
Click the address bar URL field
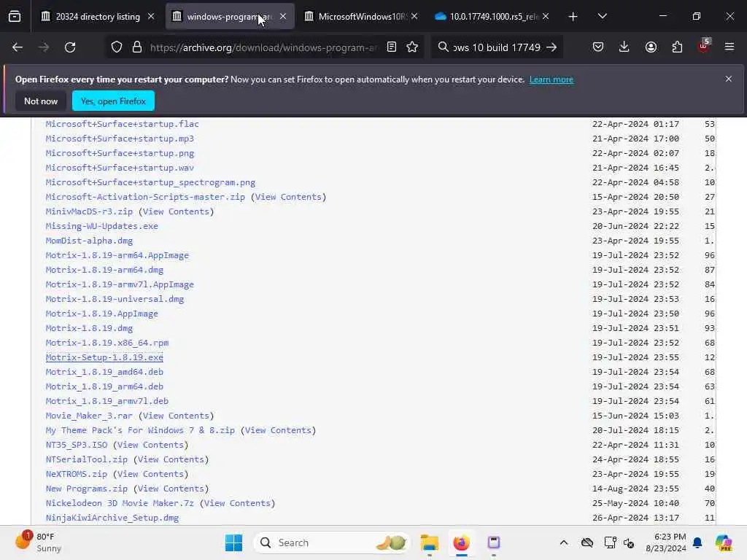263,47
